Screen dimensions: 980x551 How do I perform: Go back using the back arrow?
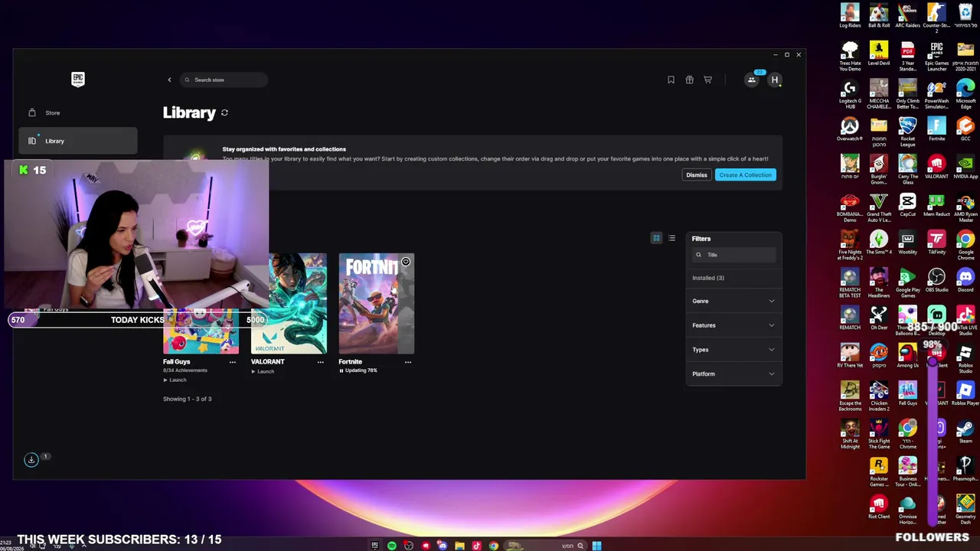[x=169, y=80]
